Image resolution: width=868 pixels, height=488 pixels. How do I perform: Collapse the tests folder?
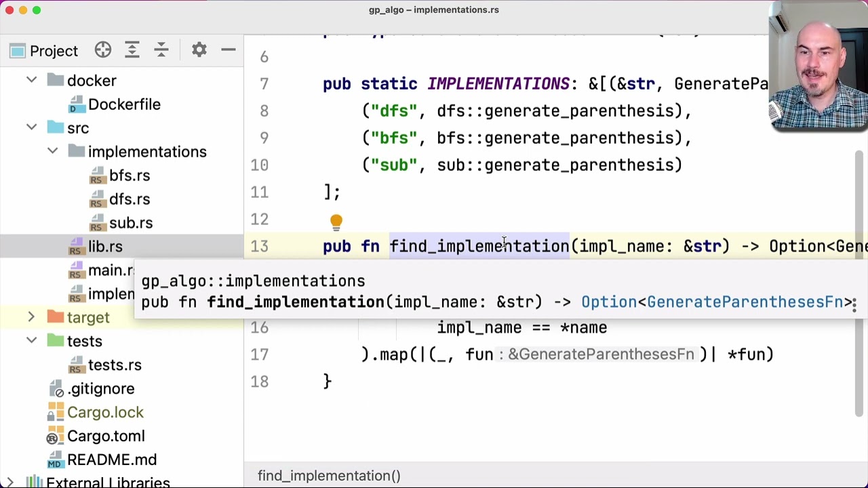point(32,341)
